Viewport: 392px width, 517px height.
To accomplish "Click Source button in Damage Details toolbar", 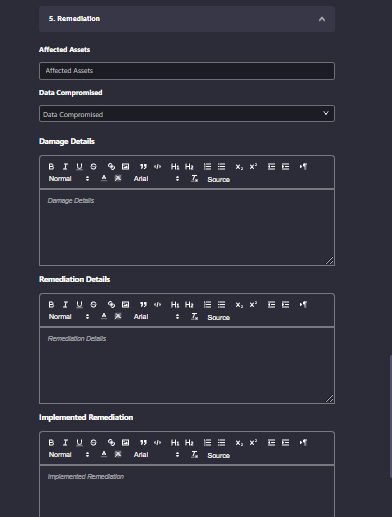I will point(219,179).
